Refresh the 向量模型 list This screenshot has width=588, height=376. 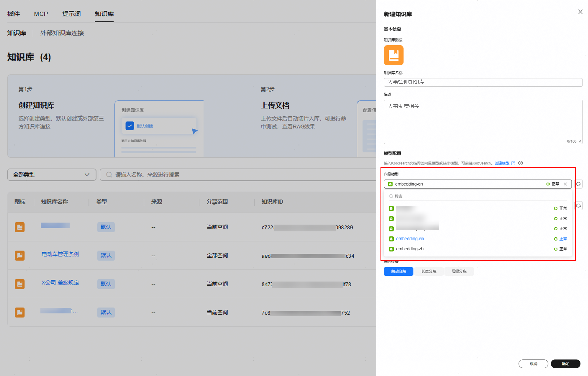(x=579, y=184)
